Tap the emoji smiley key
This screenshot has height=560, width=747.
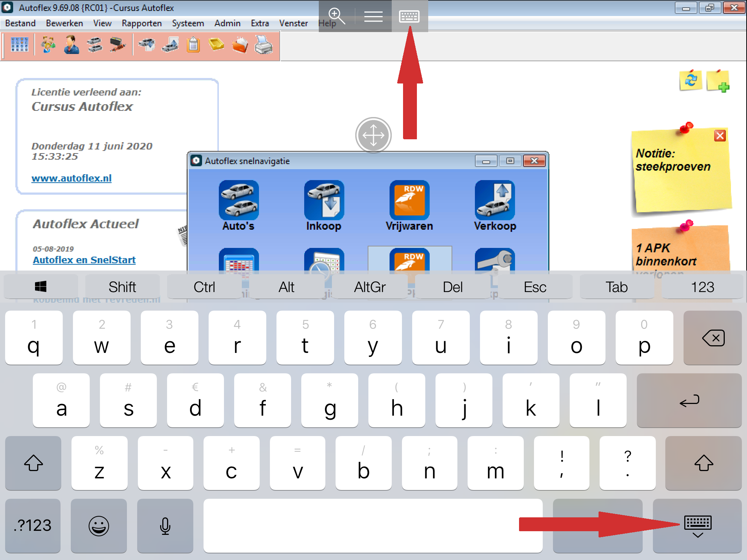coord(99,526)
